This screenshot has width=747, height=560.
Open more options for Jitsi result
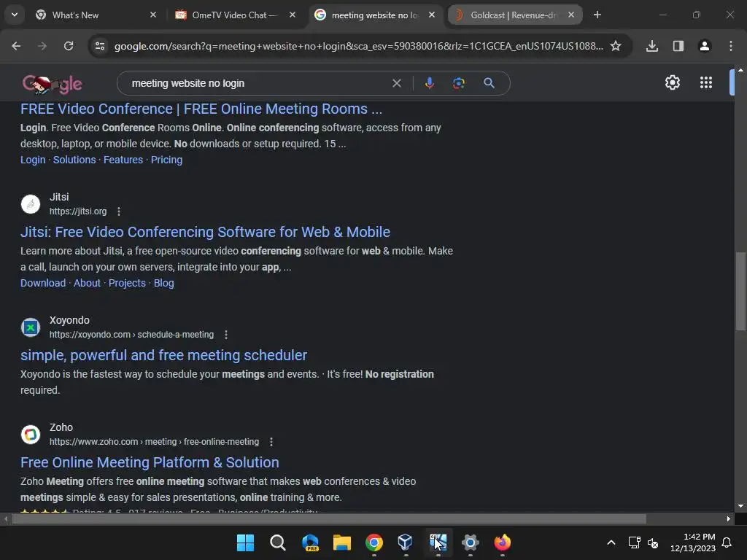tap(119, 211)
